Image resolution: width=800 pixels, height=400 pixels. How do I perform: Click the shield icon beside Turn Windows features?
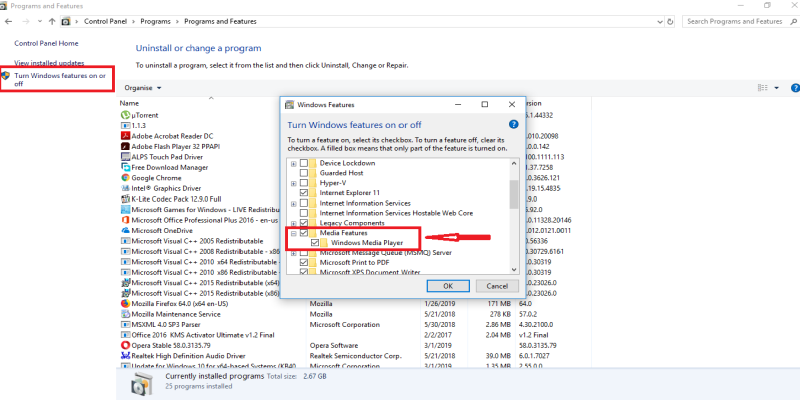6,76
